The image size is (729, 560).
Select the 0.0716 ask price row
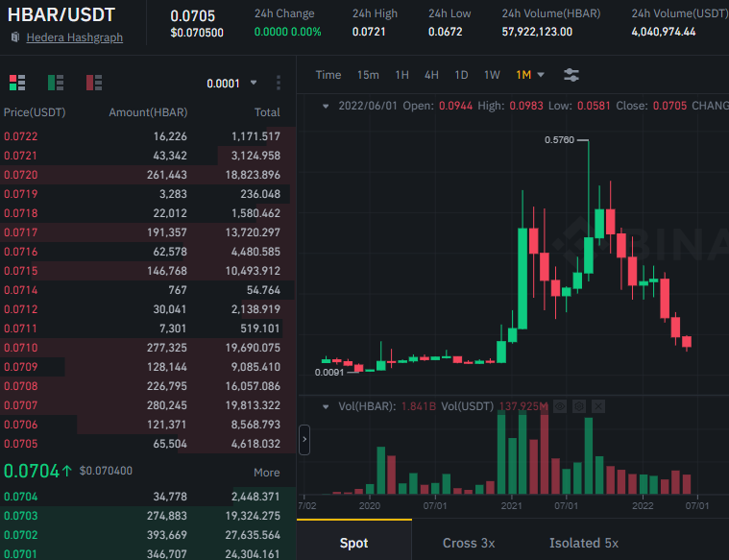point(148,252)
